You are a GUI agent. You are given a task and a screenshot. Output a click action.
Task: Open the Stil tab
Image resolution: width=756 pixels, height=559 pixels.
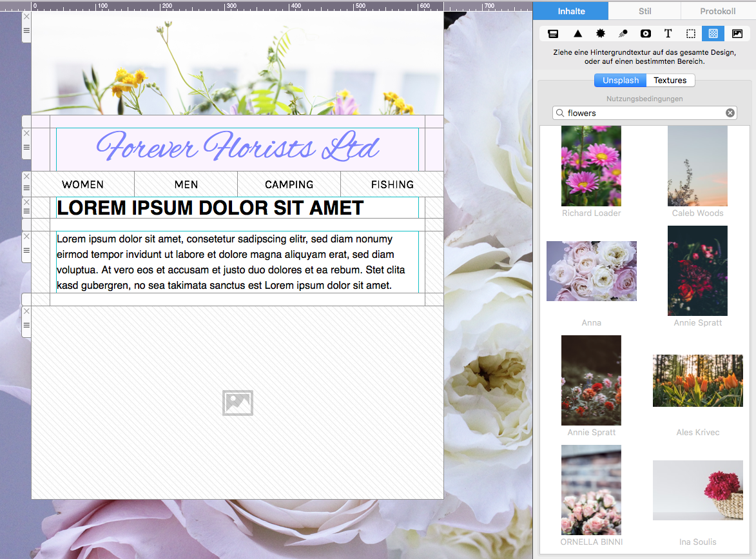click(645, 11)
